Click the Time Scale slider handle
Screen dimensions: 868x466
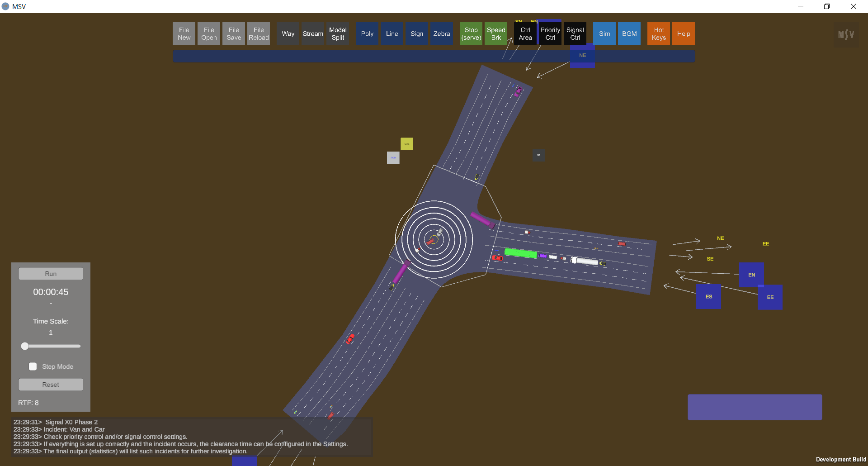[25, 346]
